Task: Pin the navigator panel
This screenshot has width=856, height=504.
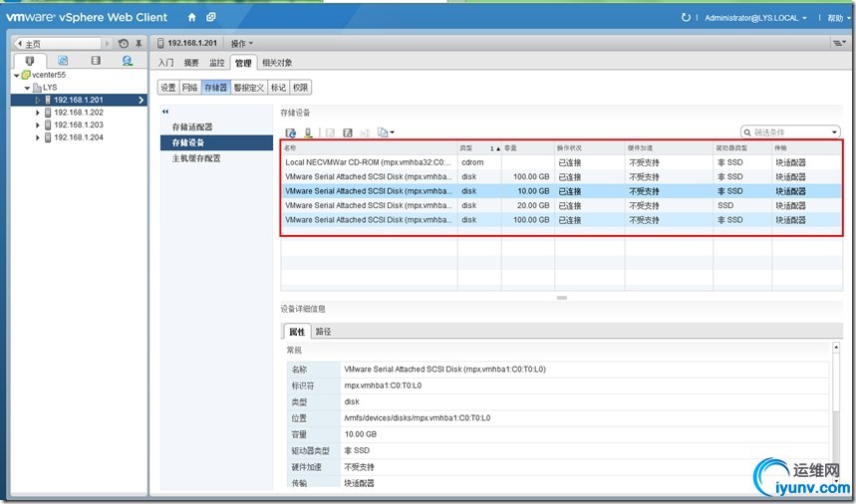Action: tap(139, 44)
